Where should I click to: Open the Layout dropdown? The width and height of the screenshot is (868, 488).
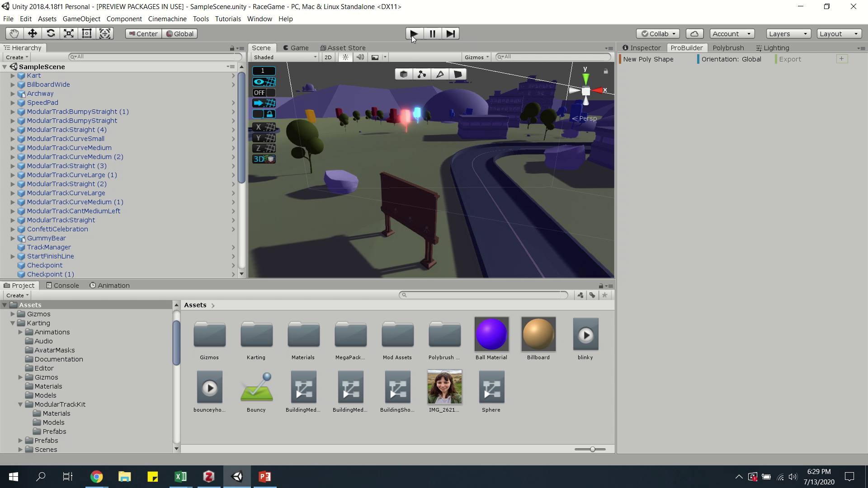839,33
